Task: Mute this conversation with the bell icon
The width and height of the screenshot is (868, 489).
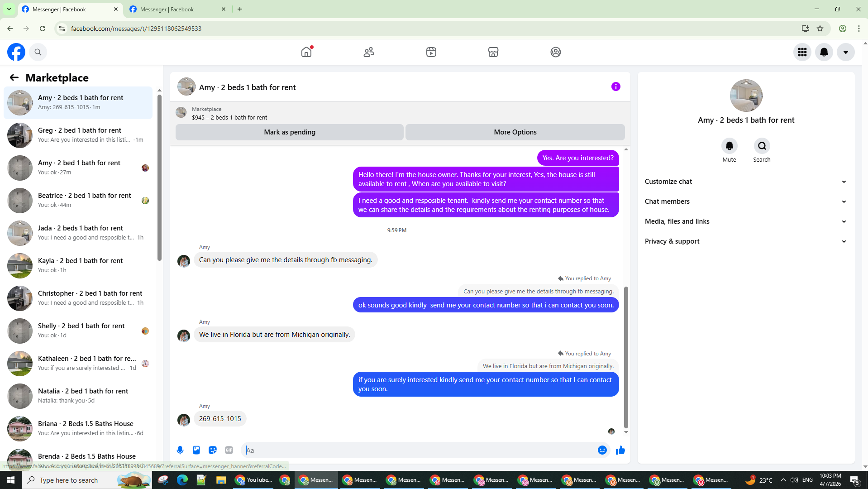Action: pyautogui.click(x=730, y=146)
